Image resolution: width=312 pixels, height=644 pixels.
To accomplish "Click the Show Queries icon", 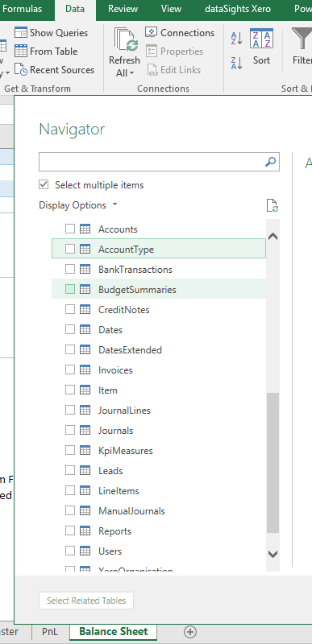I will click(20, 33).
